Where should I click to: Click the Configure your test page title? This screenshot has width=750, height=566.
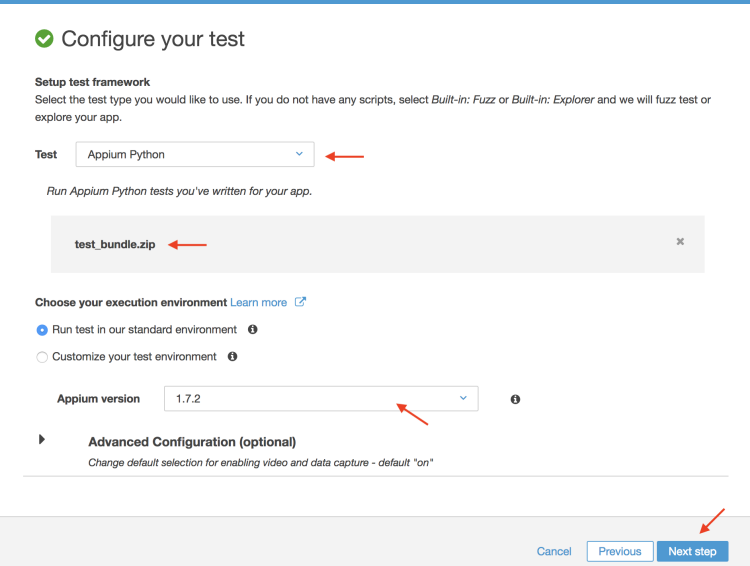(153, 39)
